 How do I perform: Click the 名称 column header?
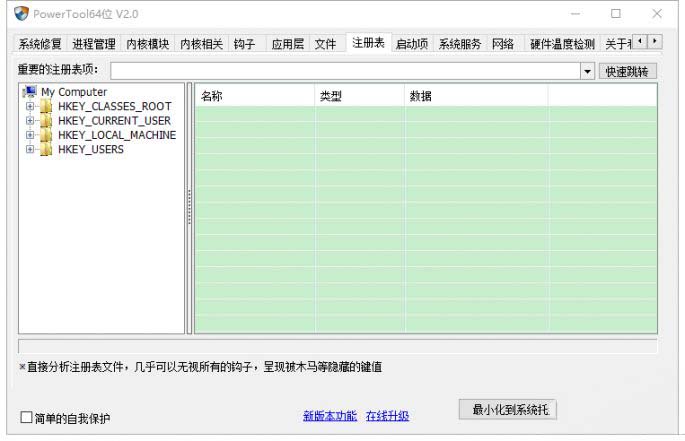coord(255,96)
